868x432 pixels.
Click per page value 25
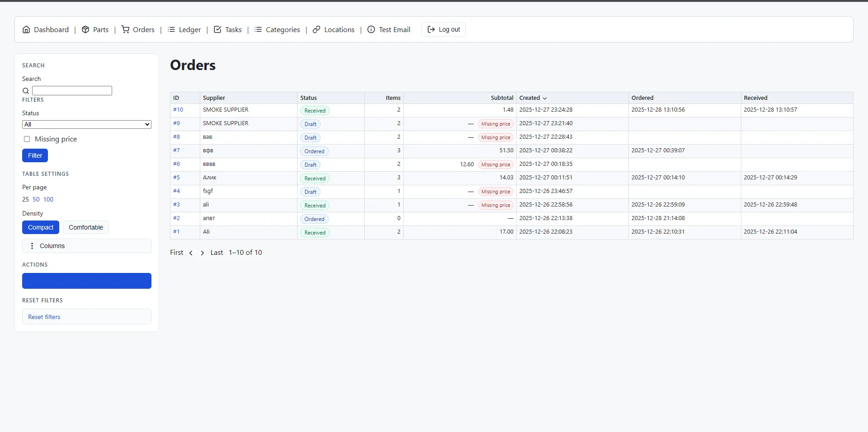[x=25, y=199]
